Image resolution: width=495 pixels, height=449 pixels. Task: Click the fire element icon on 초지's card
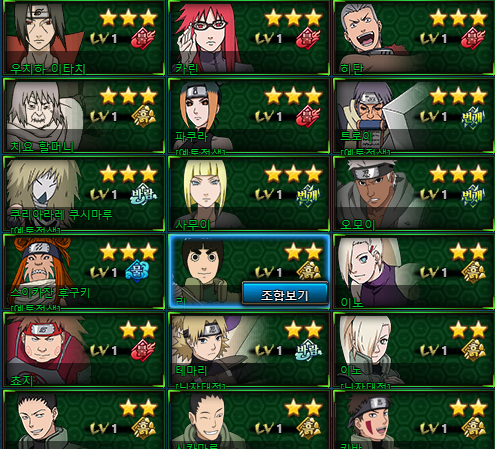[143, 350]
